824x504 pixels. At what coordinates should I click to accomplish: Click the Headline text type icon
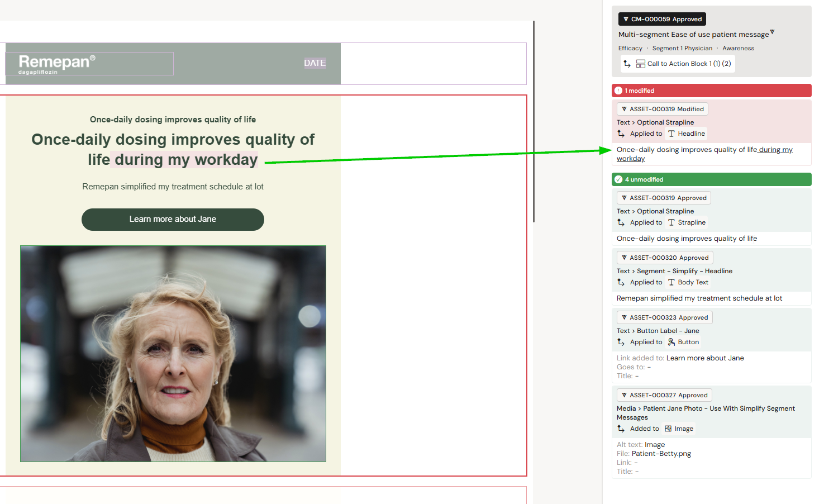(671, 134)
